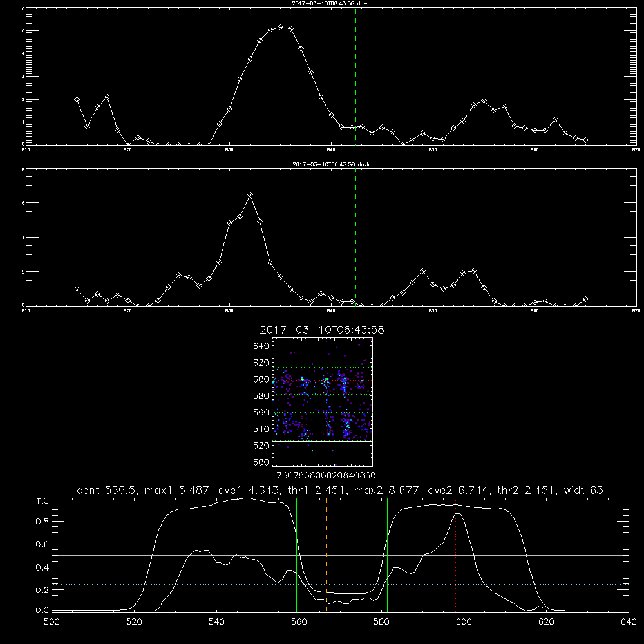Click the first diamond data point in dawn plot

(77, 99)
